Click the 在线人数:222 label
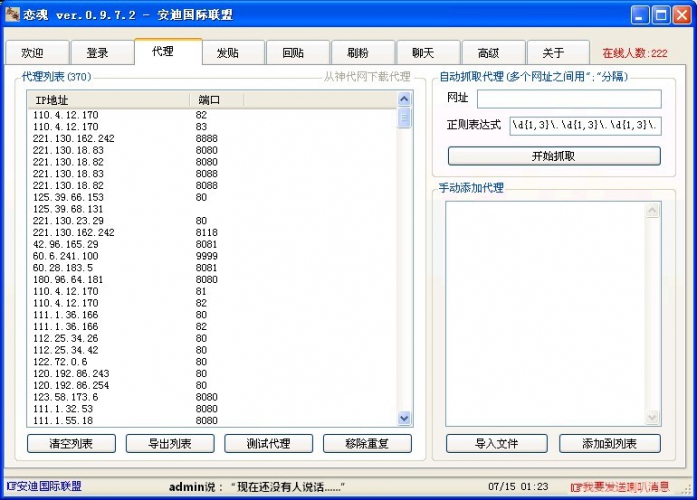This screenshot has height=500, width=697. click(635, 53)
